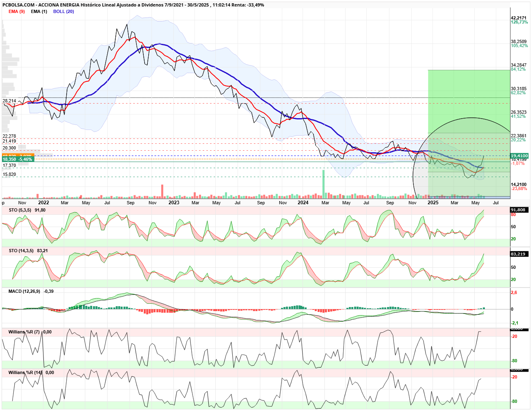532x411 pixels.
Task: Click the tall red volume bar before 2023
Action: click(x=162, y=191)
